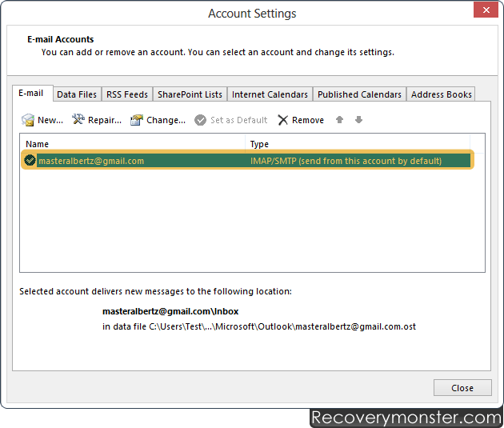This screenshot has height=428, width=504.
Task: Move account down with the down arrow
Action: [x=358, y=120]
